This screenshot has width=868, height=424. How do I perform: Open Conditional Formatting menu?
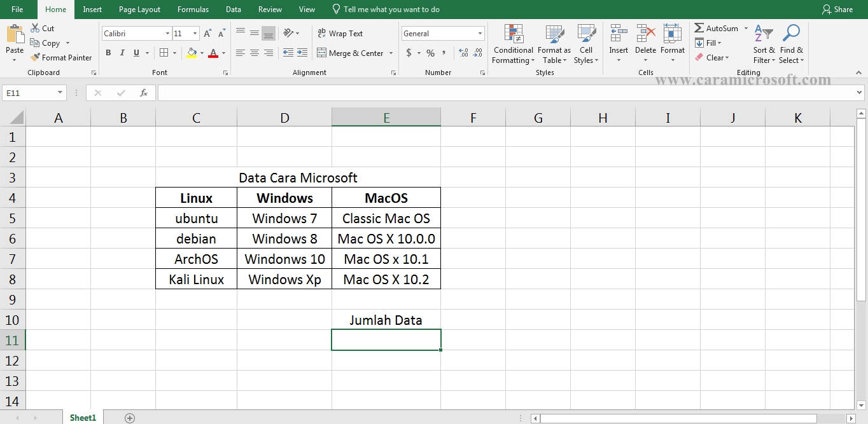coord(513,44)
